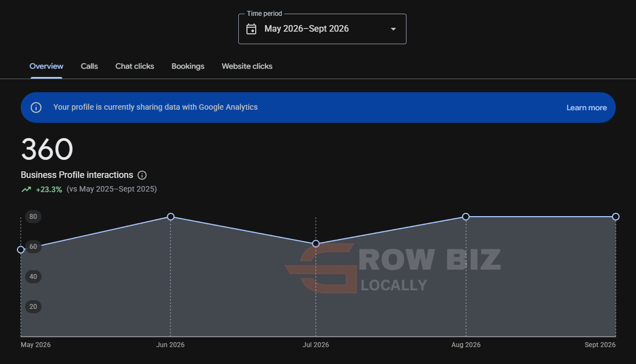The height and width of the screenshot is (364, 636).
Task: Click the Aug 2026 x-axis label
Action: coord(466,344)
